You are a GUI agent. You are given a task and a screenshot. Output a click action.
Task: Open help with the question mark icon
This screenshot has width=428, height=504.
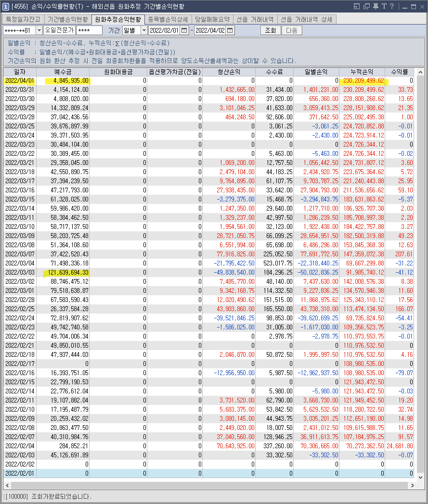tap(392, 6)
